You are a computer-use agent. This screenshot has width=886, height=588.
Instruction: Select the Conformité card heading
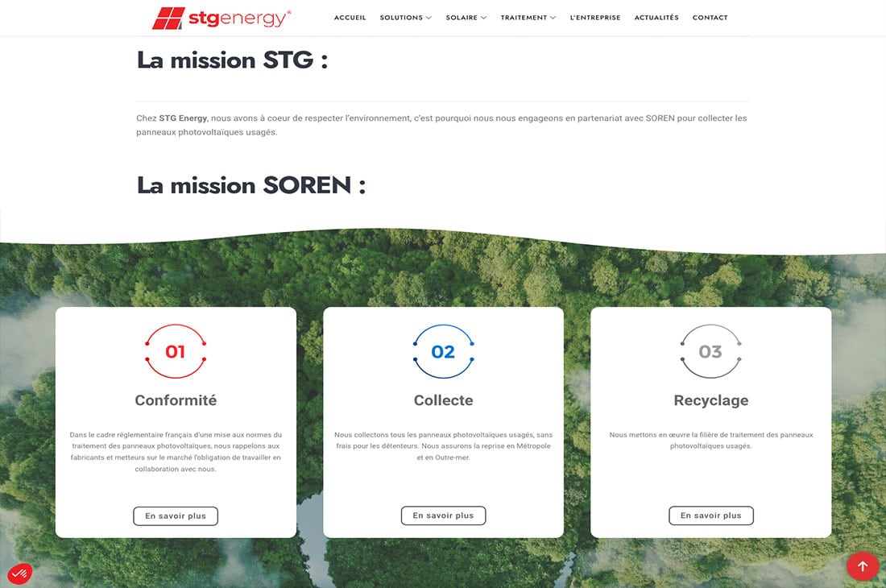tap(176, 400)
